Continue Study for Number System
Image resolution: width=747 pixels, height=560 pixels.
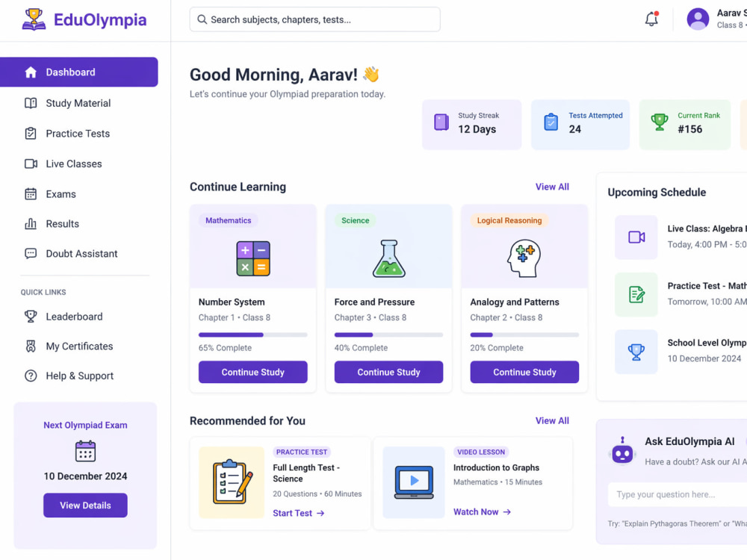tap(253, 372)
